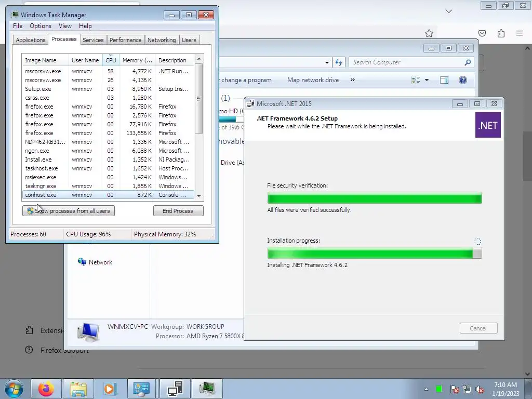The width and height of the screenshot is (532, 399).
Task: Open network status tray icon
Action: coord(467,389)
